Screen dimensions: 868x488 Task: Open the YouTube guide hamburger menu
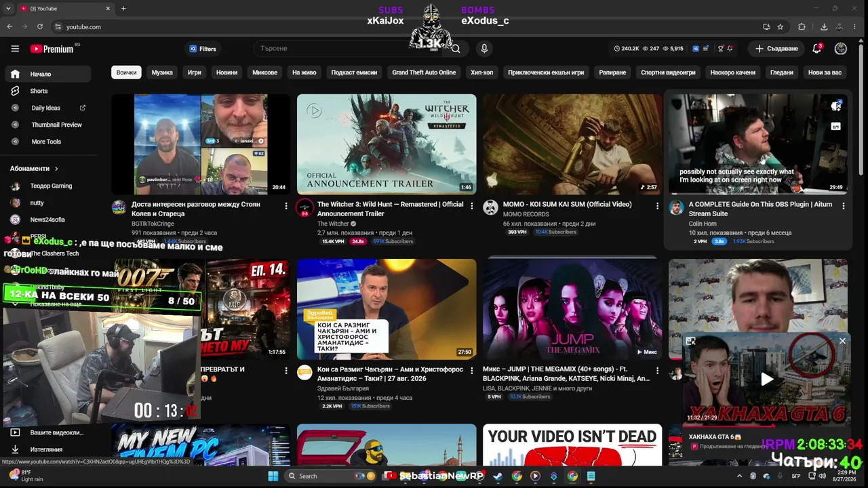(15, 49)
